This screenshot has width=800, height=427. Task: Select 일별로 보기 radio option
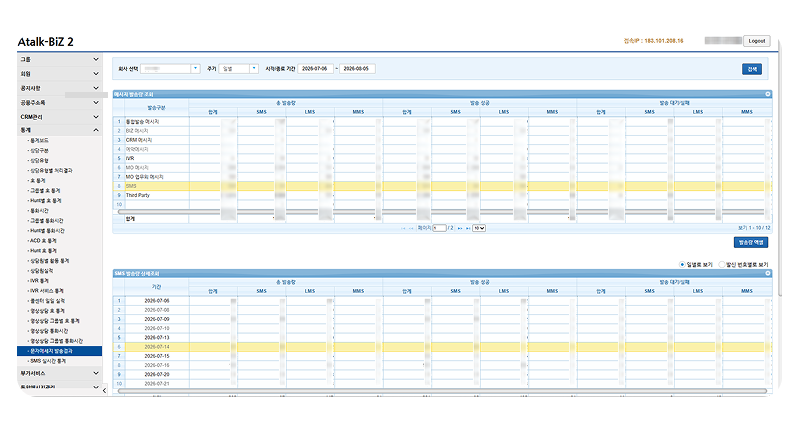click(682, 264)
